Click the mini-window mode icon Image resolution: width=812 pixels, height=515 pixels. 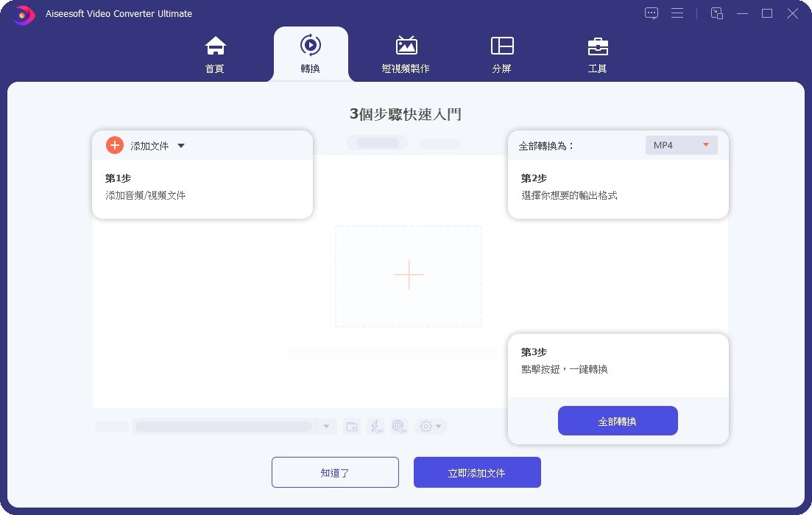click(717, 13)
